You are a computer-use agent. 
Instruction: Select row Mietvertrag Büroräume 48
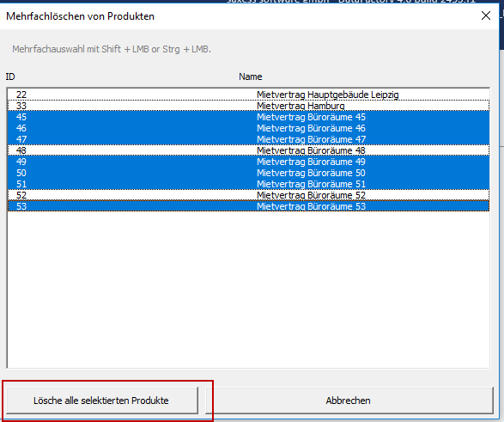click(248, 150)
